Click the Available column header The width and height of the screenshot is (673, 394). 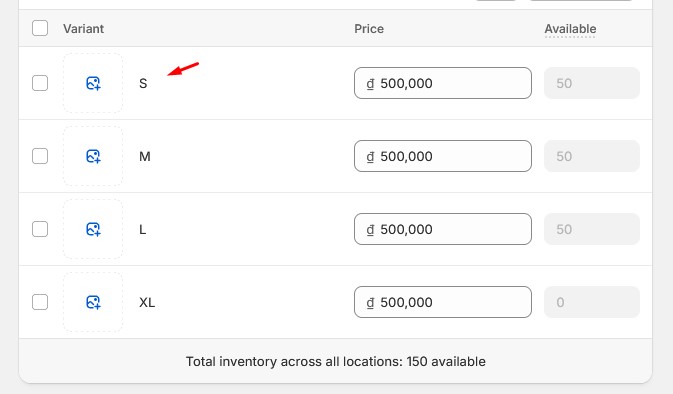pyautogui.click(x=570, y=29)
